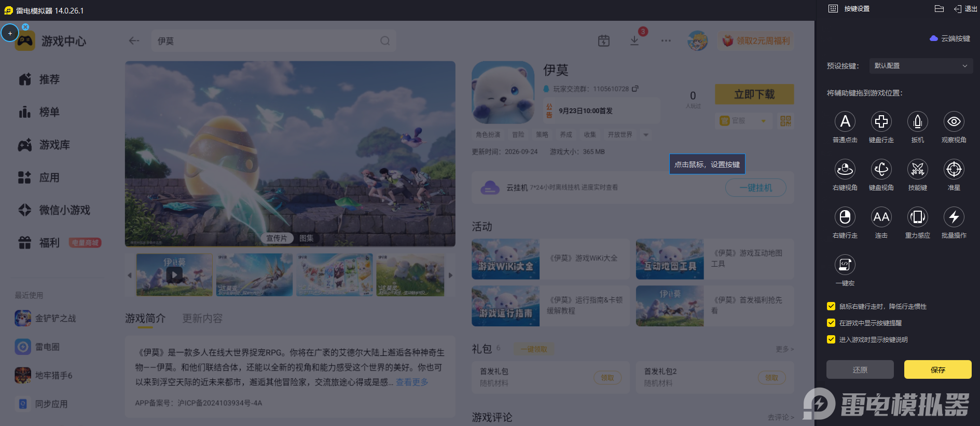The image size is (980, 426).
Task: Select the 观察视角 eye icon
Action: coord(954,121)
